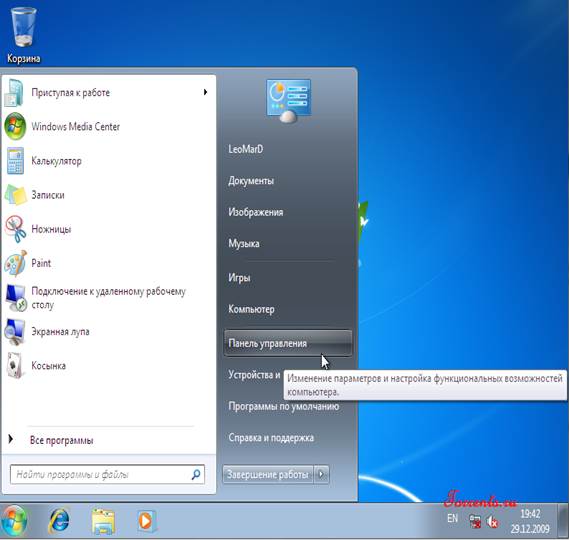This screenshot has width=569, height=540.
Task: Click the Калькулятор label text
Action: tap(57, 161)
